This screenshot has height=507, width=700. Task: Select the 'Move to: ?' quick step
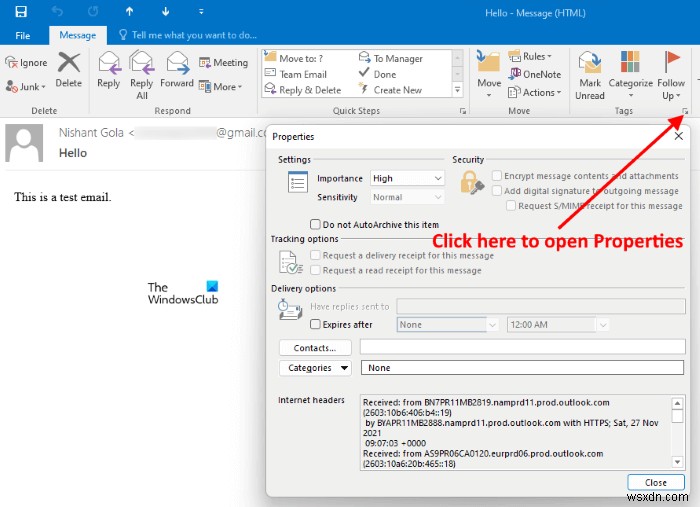click(294, 58)
